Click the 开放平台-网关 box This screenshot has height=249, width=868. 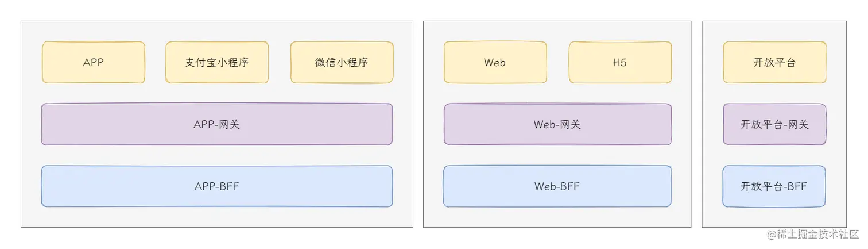pos(774,124)
